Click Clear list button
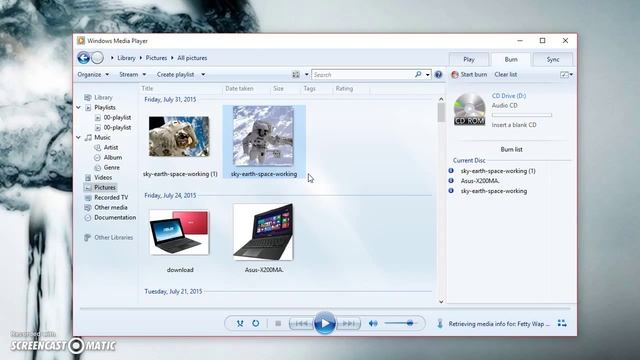The width and height of the screenshot is (640, 360). (506, 75)
